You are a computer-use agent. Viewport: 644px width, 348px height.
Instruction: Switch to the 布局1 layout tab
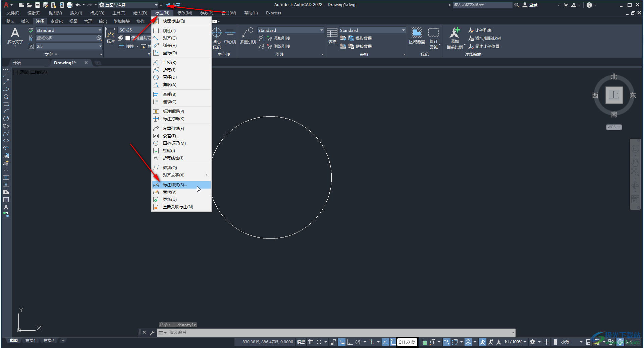pos(31,341)
